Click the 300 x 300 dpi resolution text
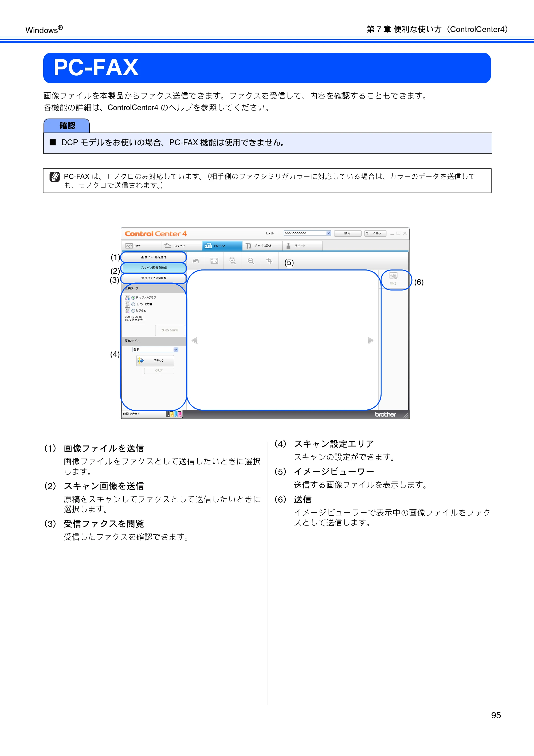The width and height of the screenshot is (534, 756). (x=133, y=317)
